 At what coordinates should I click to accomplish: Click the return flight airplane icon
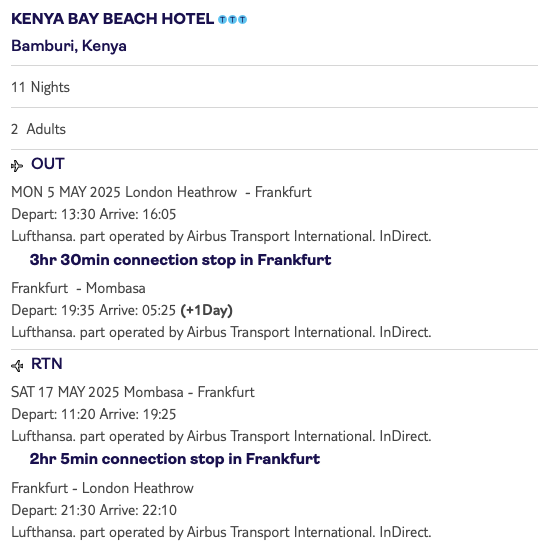pyautogui.click(x=17, y=366)
